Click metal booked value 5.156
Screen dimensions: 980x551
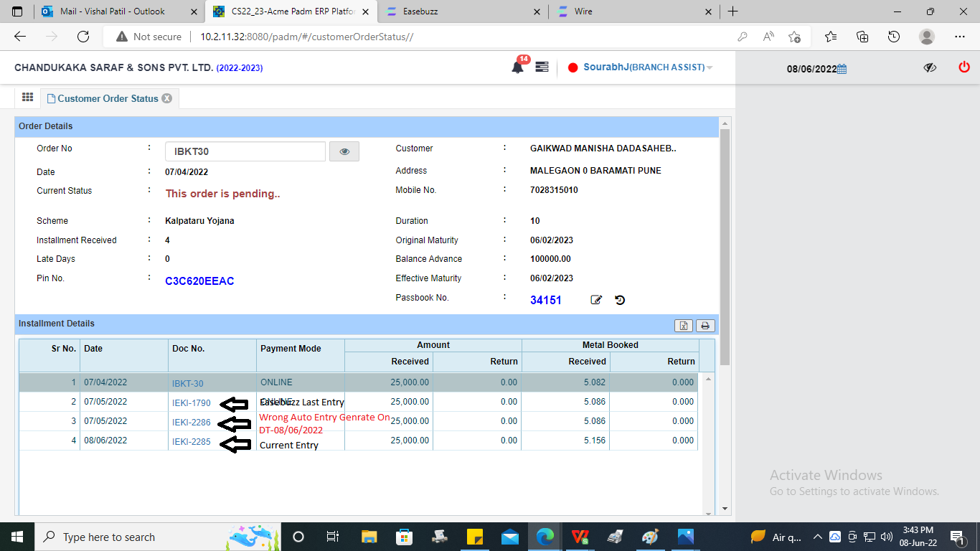[x=595, y=441]
